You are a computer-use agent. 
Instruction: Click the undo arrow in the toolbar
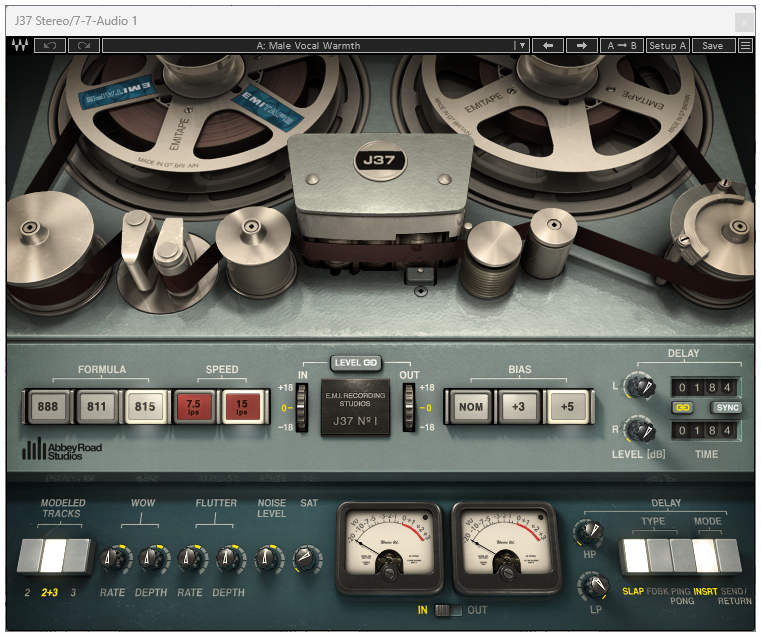click(49, 46)
